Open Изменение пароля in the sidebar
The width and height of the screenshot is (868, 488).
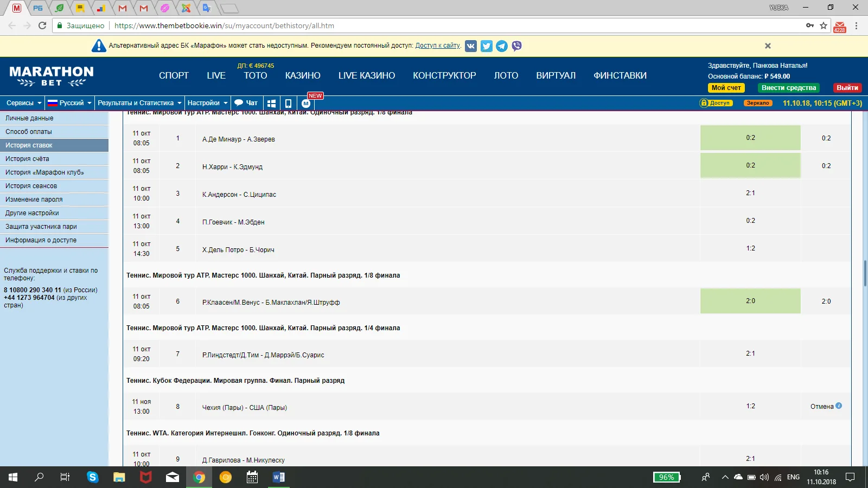click(54, 200)
